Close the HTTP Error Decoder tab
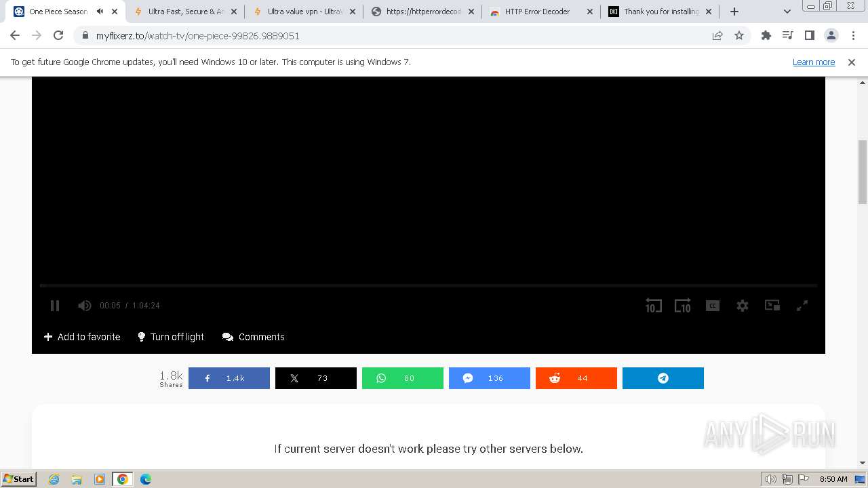Image resolution: width=868 pixels, height=488 pixels. tap(589, 12)
